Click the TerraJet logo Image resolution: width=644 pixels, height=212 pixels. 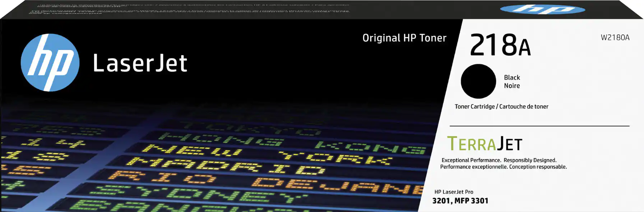pos(485,144)
